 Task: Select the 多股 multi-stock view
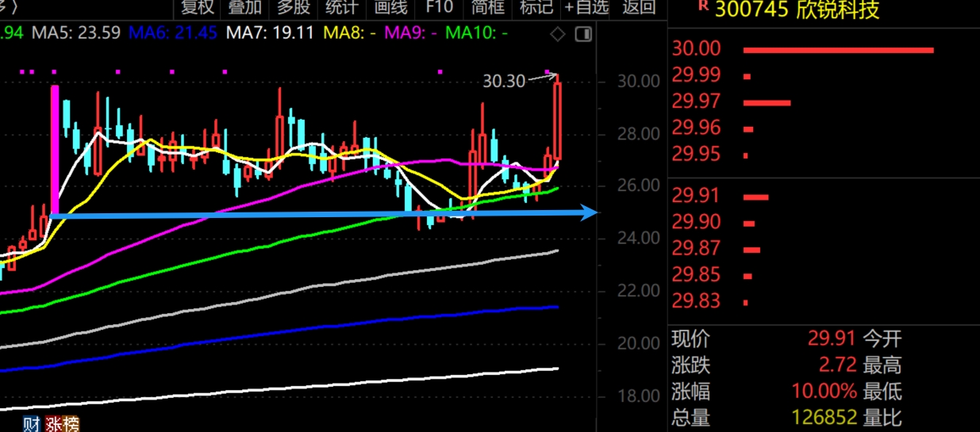[294, 8]
